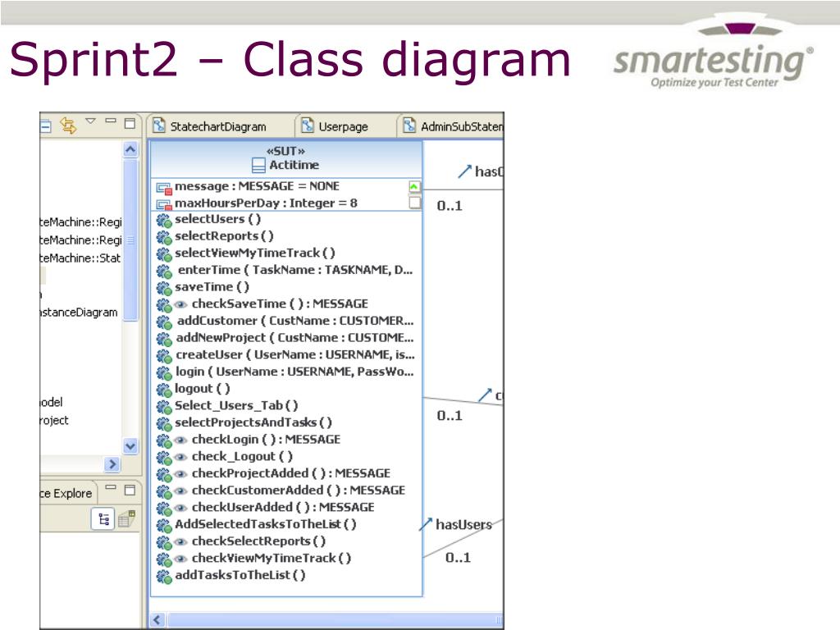Click the message attribute icon
Image resolution: width=840 pixels, height=630 pixels.
pos(164,188)
